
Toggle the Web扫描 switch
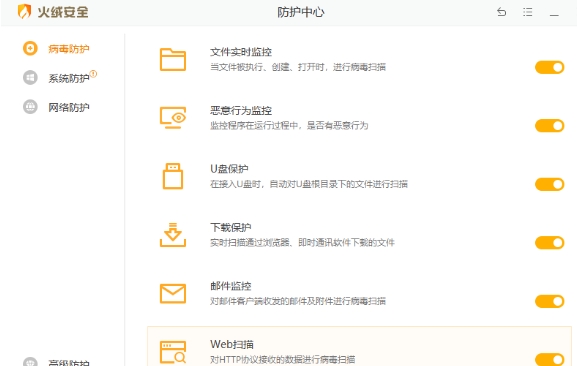coord(549,360)
